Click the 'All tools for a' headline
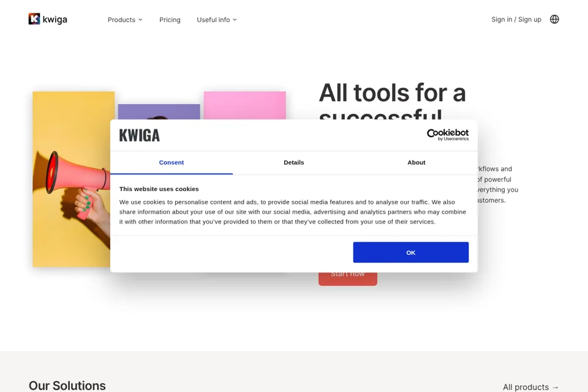 [x=392, y=92]
